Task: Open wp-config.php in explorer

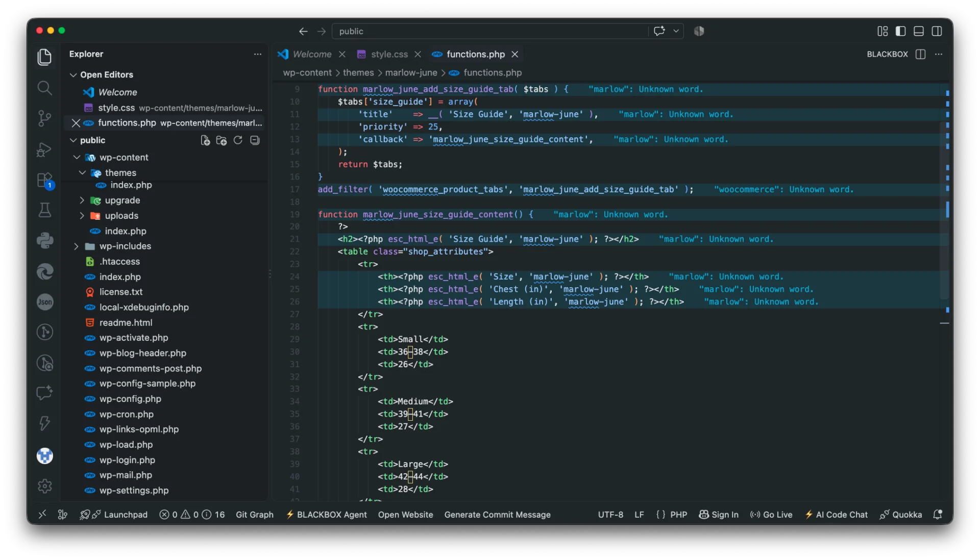Action: click(130, 399)
